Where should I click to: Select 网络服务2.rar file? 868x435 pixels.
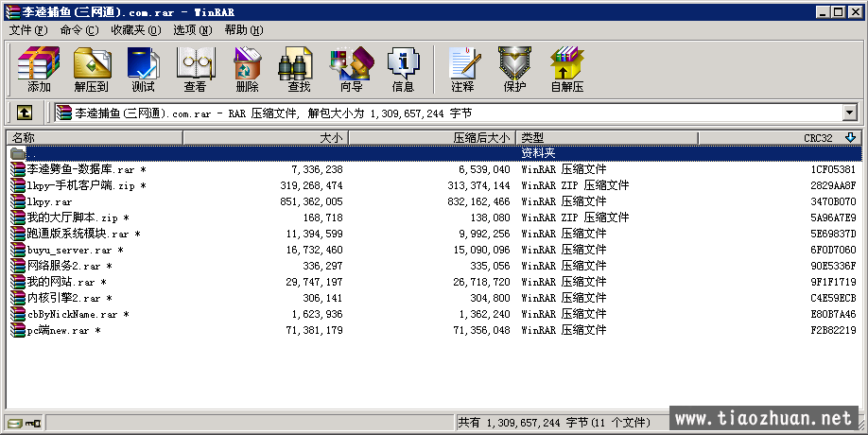(70, 266)
